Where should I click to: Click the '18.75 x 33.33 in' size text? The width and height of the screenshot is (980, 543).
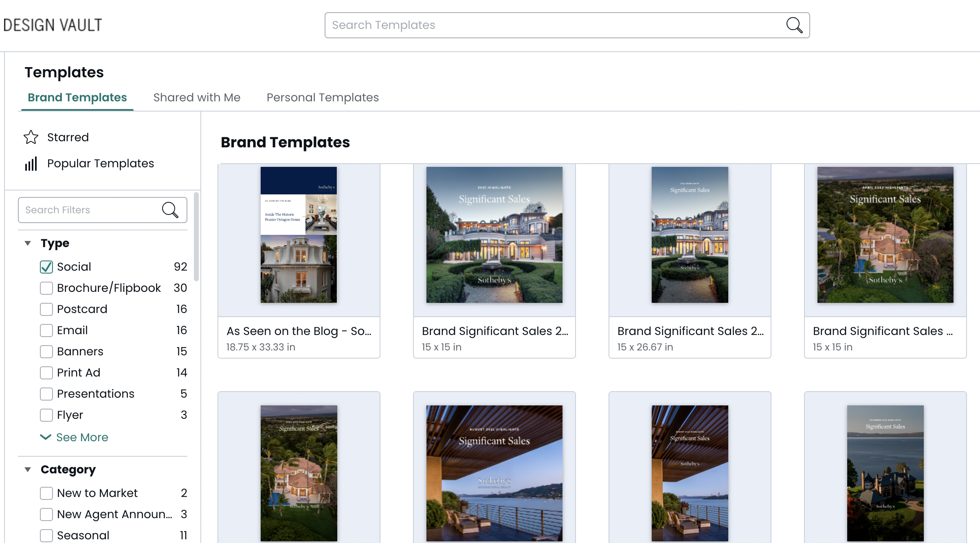[261, 347]
